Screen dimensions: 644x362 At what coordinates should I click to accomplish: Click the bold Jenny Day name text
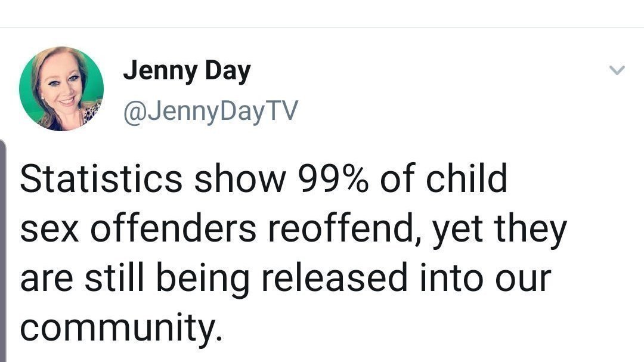click(x=187, y=70)
